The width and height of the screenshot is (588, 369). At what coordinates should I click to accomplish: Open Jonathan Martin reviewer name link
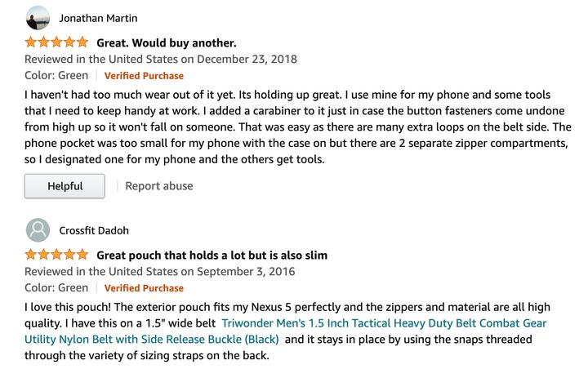[98, 18]
